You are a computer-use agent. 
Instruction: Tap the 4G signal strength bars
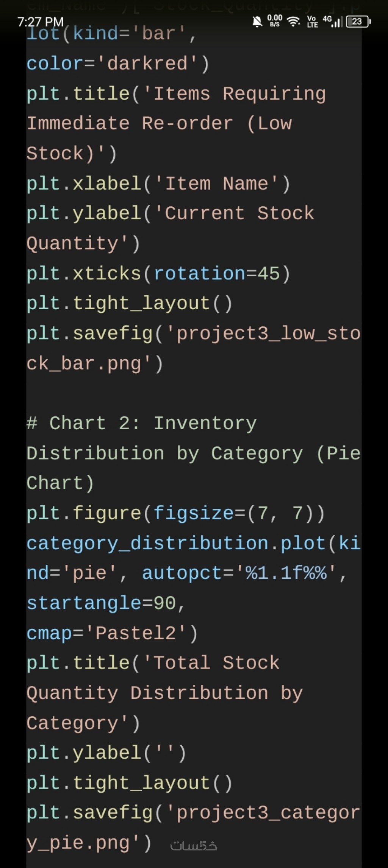[333, 22]
